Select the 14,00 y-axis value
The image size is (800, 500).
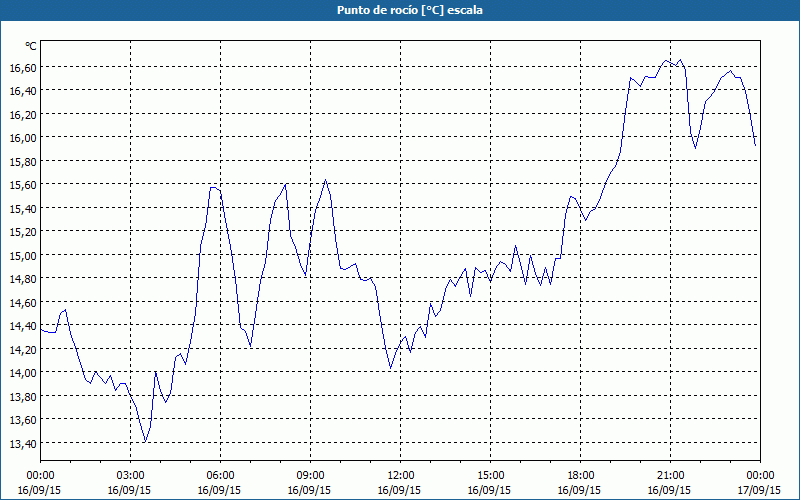[x=23, y=374]
